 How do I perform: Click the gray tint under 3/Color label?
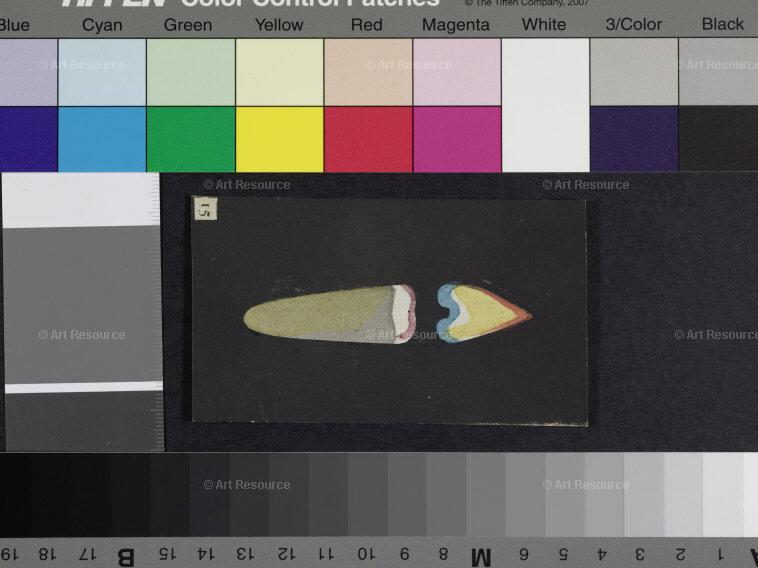634,72
